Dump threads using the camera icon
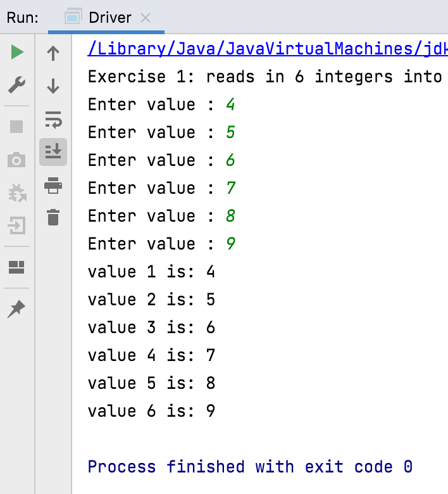The height and width of the screenshot is (494, 448). coord(17,160)
